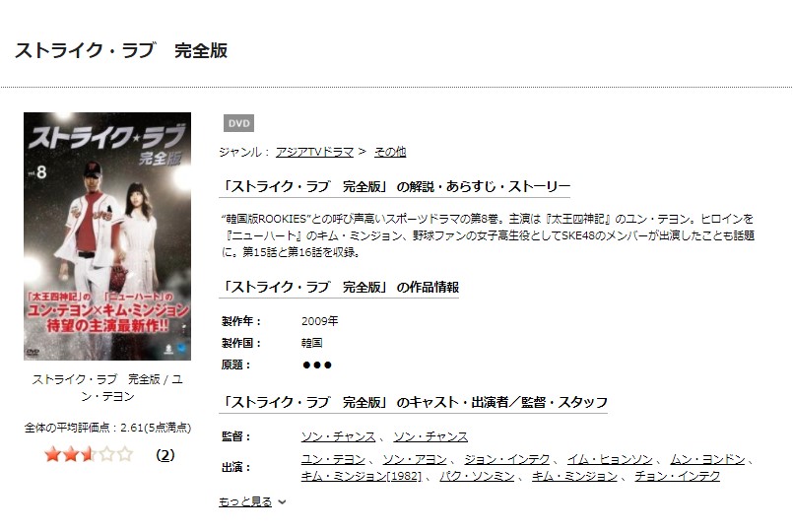The image size is (793, 532).
Task: Open cast member ジョン・インテク link
Action: click(506, 459)
